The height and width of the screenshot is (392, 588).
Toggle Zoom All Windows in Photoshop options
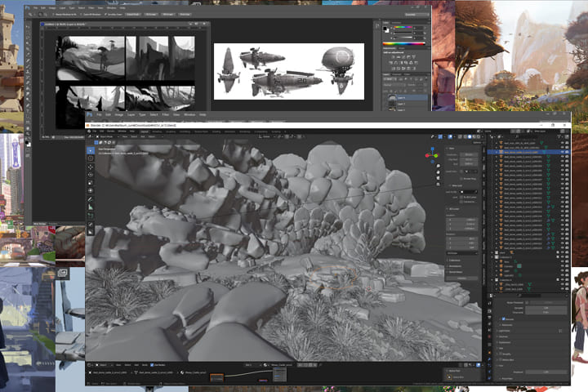(x=91, y=14)
